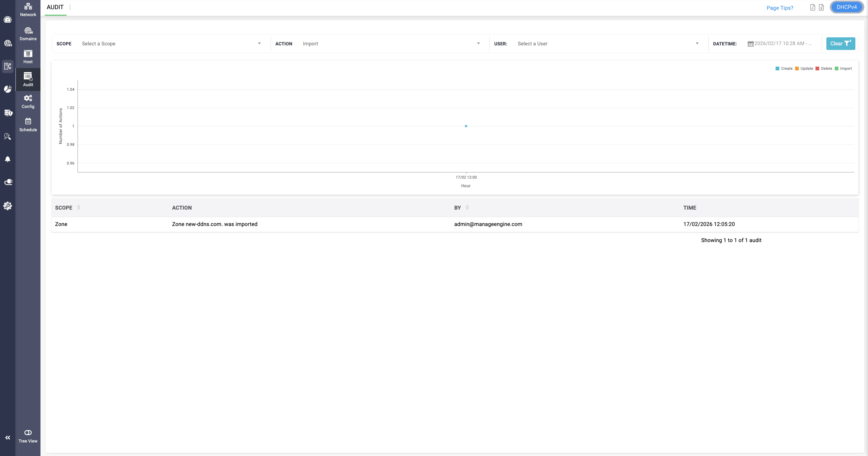Toggle the Create series in the chart legend
Image resolution: width=868 pixels, height=456 pixels.
784,68
